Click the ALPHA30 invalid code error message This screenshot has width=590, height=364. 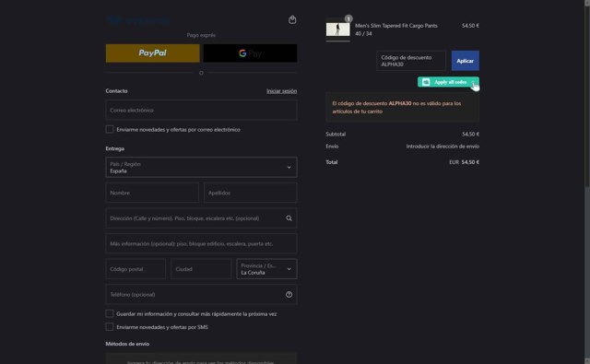tap(402, 107)
